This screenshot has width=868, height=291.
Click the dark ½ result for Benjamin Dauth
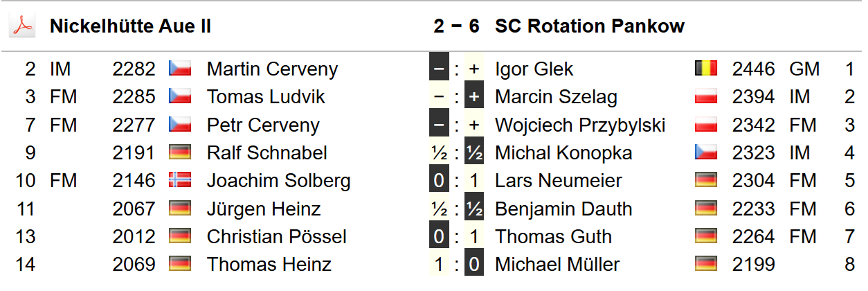(474, 209)
